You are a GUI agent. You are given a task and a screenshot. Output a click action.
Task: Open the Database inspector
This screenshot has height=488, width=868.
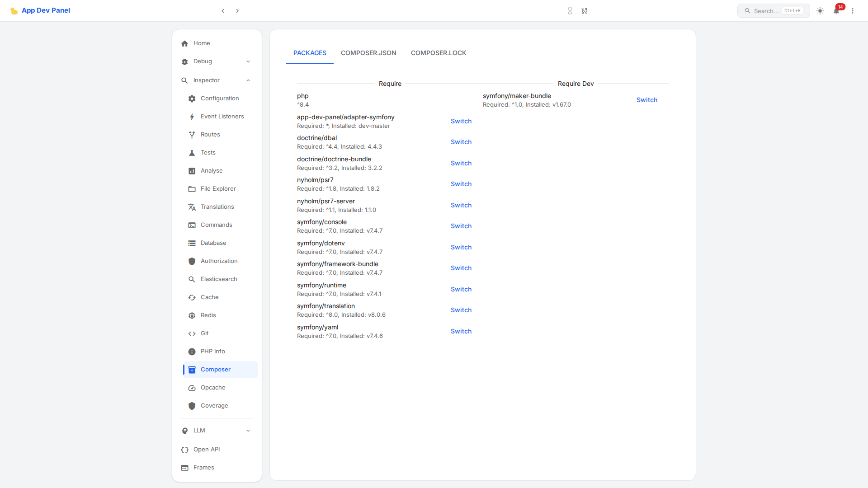[213, 243]
